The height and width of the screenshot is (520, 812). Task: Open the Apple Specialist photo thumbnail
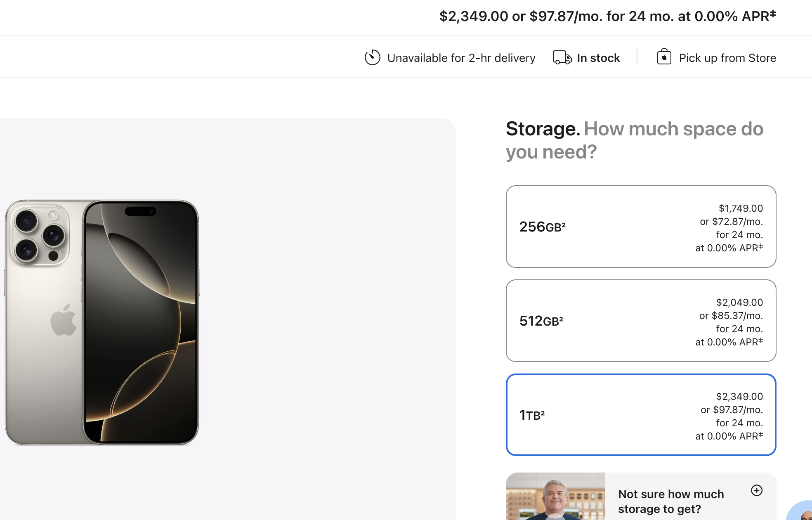(x=555, y=496)
